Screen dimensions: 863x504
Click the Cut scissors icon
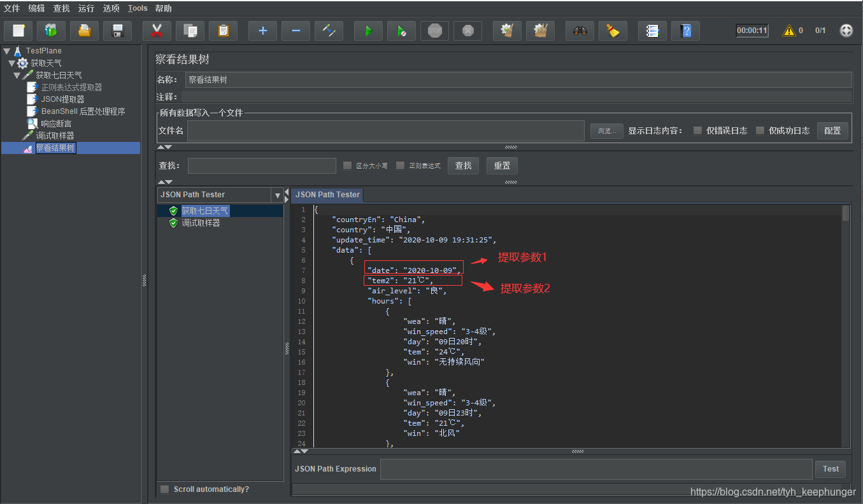point(157,31)
